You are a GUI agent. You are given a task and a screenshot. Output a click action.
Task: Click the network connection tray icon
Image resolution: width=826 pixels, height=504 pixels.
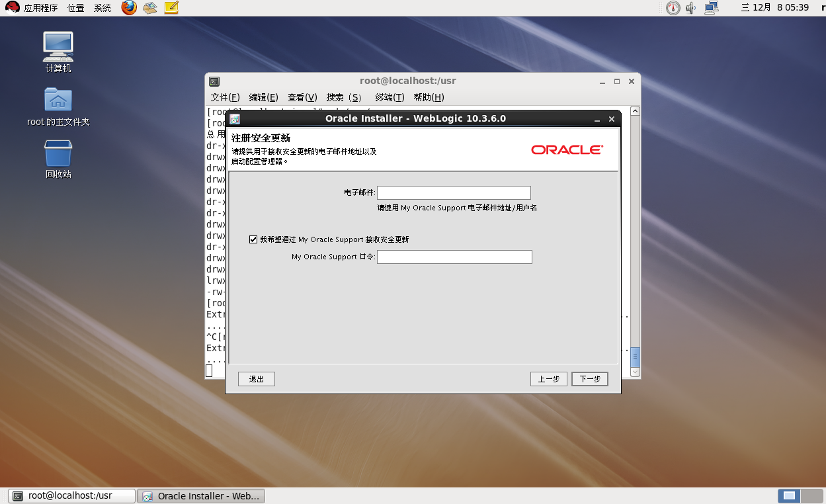712,8
